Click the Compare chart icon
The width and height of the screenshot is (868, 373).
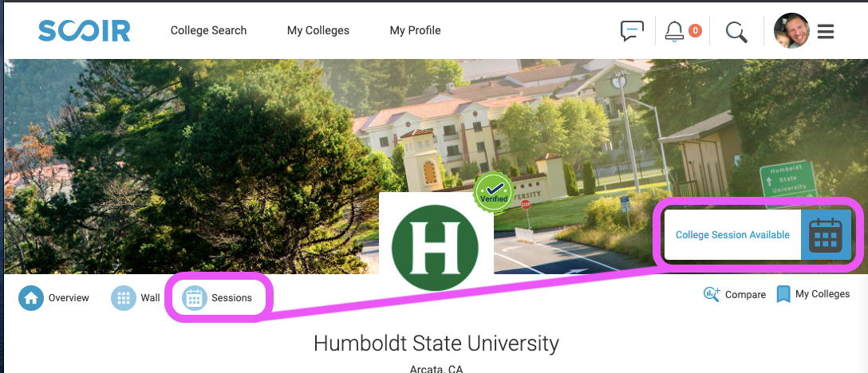(x=712, y=294)
